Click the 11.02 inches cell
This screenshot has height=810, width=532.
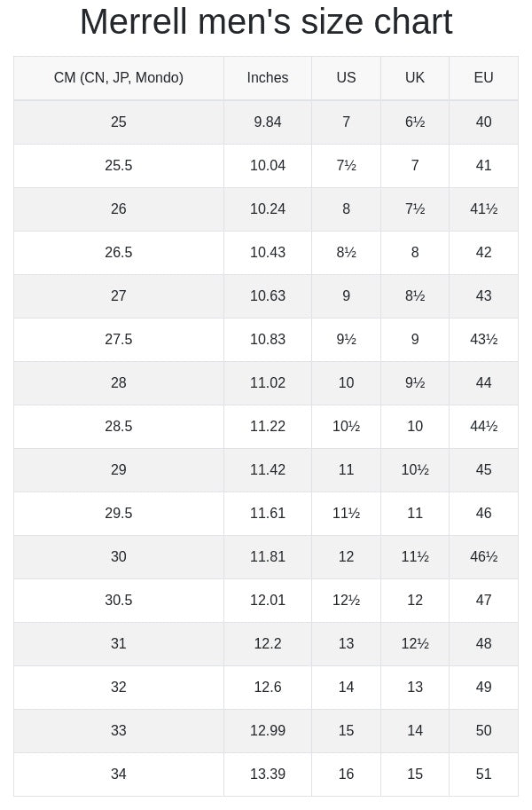(x=268, y=382)
